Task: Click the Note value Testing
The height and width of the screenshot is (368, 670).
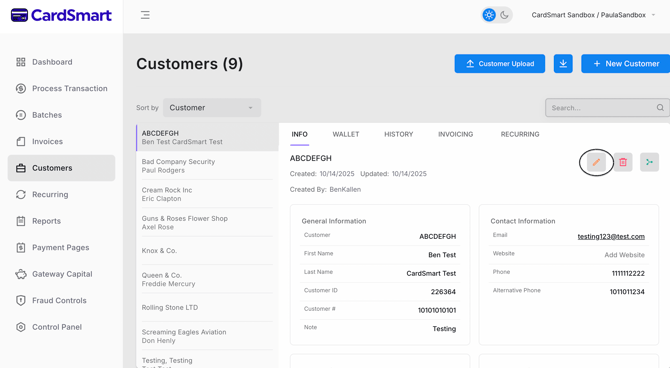Action: tap(444, 329)
